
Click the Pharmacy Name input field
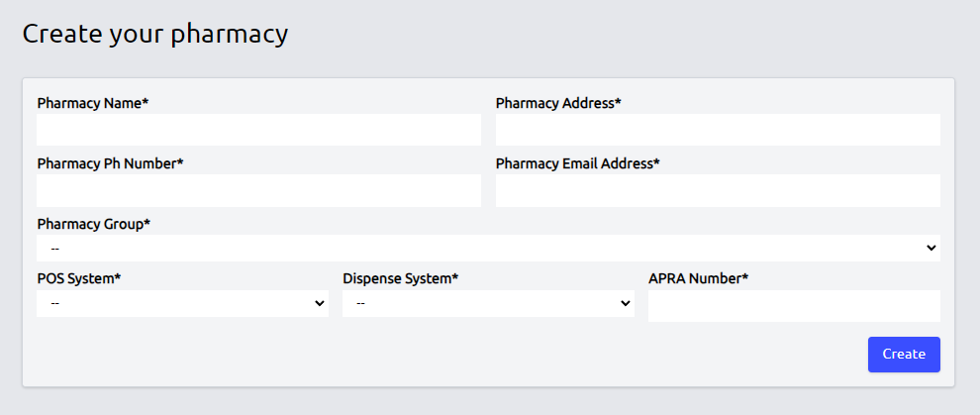[258, 130]
